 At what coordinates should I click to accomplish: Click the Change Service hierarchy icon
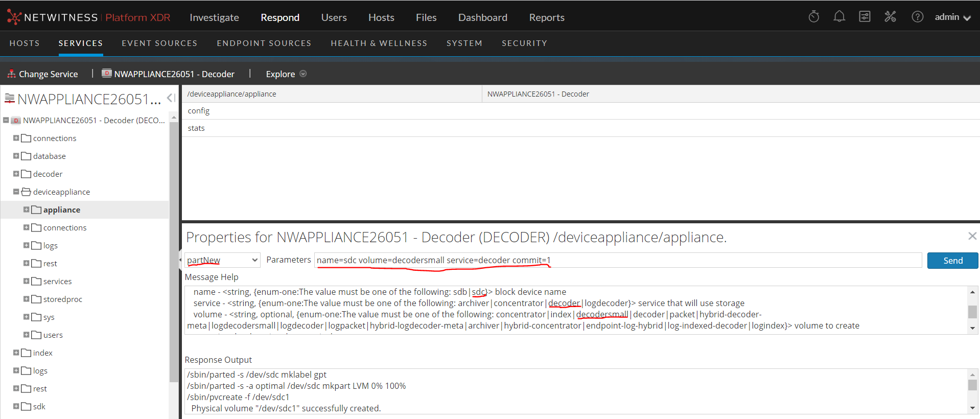[11, 74]
